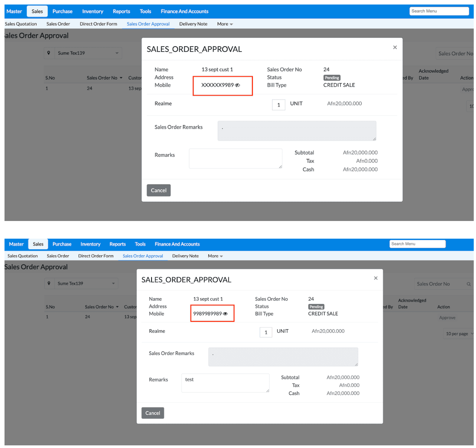Select Sales tab in lower navigation bar
This screenshot has height=448, width=476.
[x=38, y=244]
